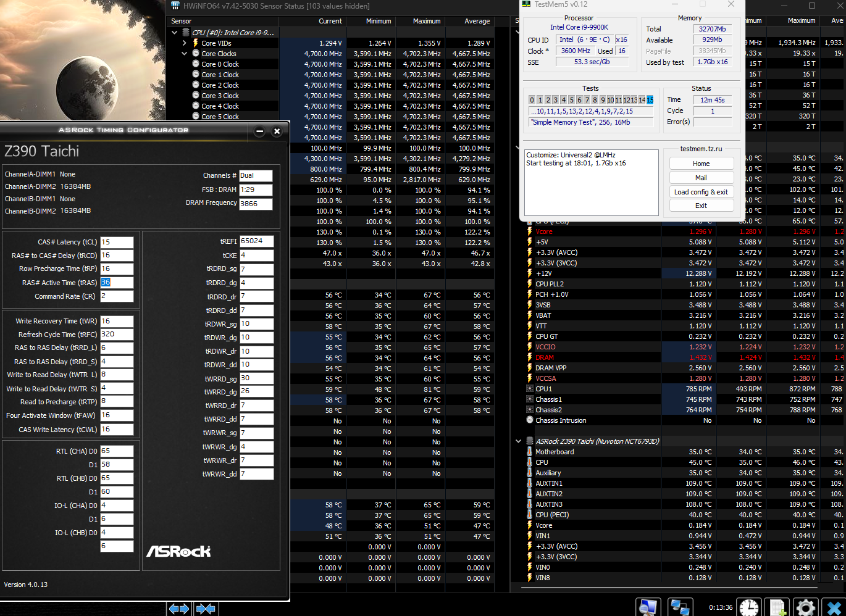Select test number 7 in TestMem5
Screen dimensions: 846x616
[587, 100]
